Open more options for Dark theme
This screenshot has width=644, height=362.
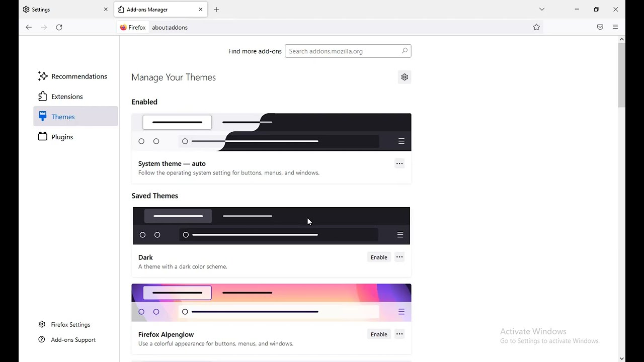(x=399, y=257)
